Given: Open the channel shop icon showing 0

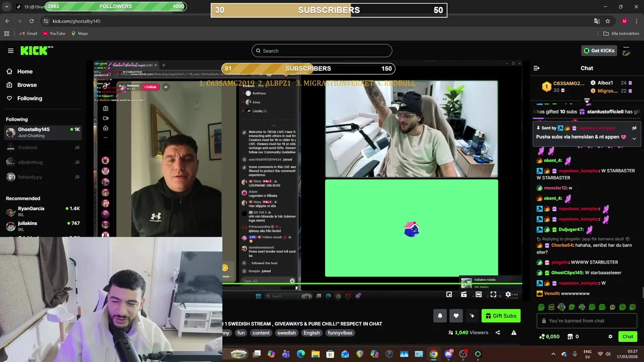Looking at the screenshot, I should [573, 337].
